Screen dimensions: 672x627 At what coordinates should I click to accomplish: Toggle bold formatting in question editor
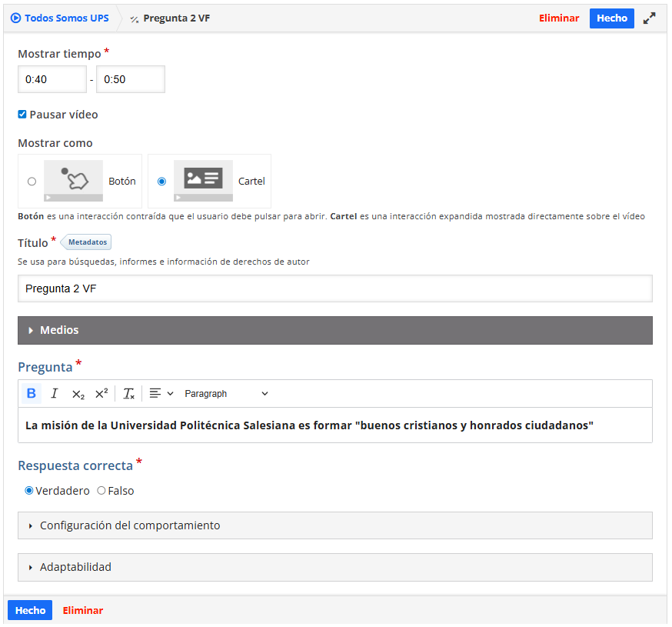coord(32,394)
